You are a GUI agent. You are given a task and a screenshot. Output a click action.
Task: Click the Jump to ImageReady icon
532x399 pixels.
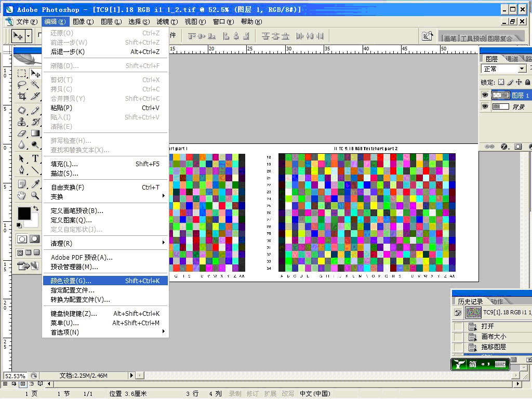pyautogui.click(x=28, y=266)
